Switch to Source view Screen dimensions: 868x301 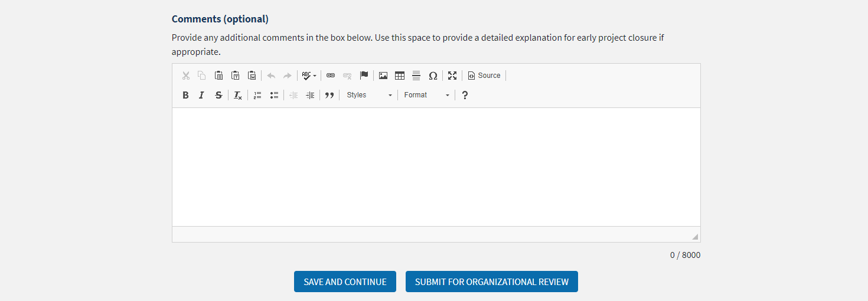(x=484, y=76)
